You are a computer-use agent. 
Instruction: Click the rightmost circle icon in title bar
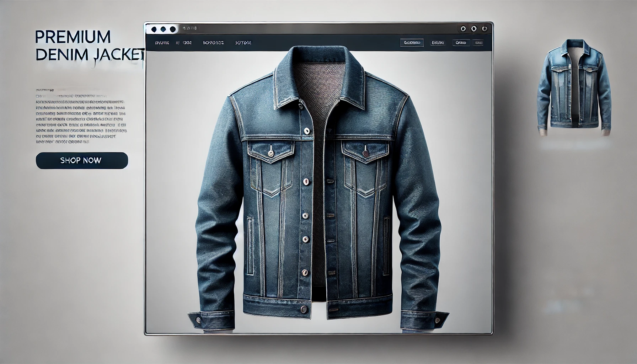point(484,29)
